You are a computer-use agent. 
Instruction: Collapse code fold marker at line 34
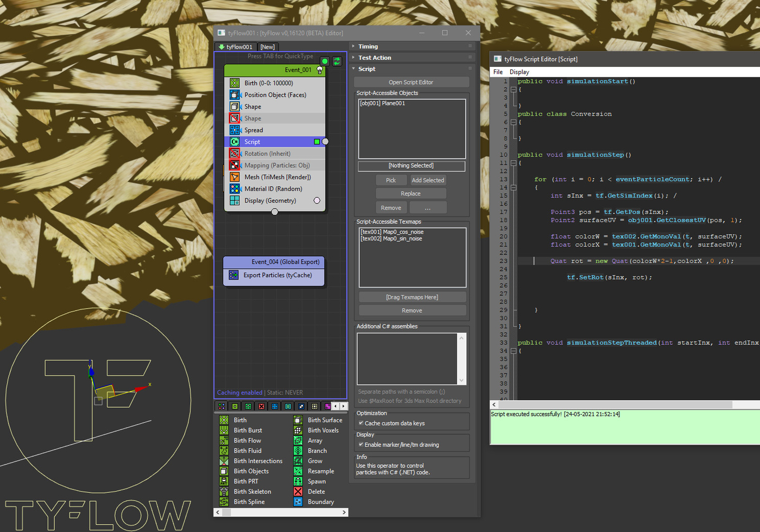514,351
